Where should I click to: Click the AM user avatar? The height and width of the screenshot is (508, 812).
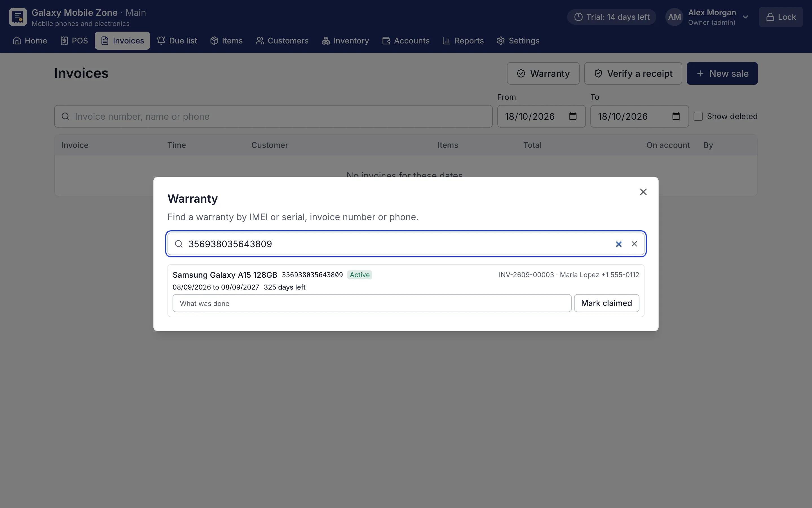click(x=674, y=17)
